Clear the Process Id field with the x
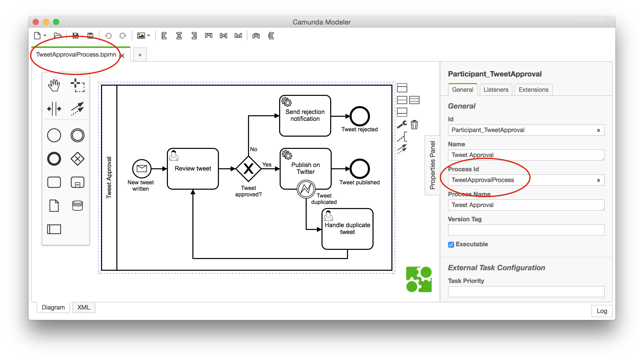The width and height of the screenshot is (644, 361). coord(598,180)
